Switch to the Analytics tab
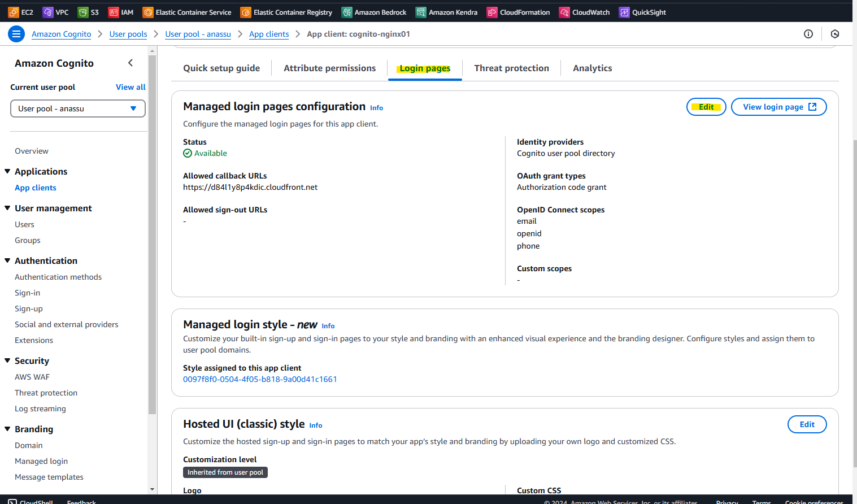 coord(592,68)
